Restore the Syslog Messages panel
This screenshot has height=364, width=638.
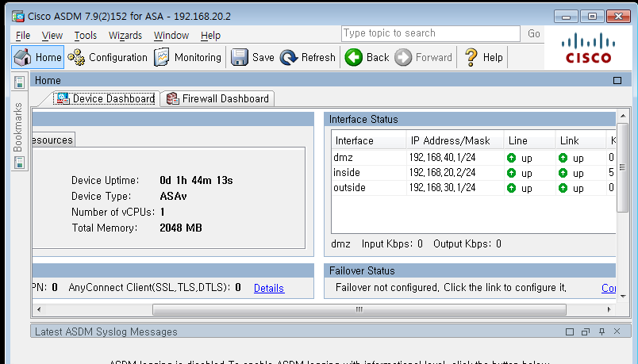[586, 331]
